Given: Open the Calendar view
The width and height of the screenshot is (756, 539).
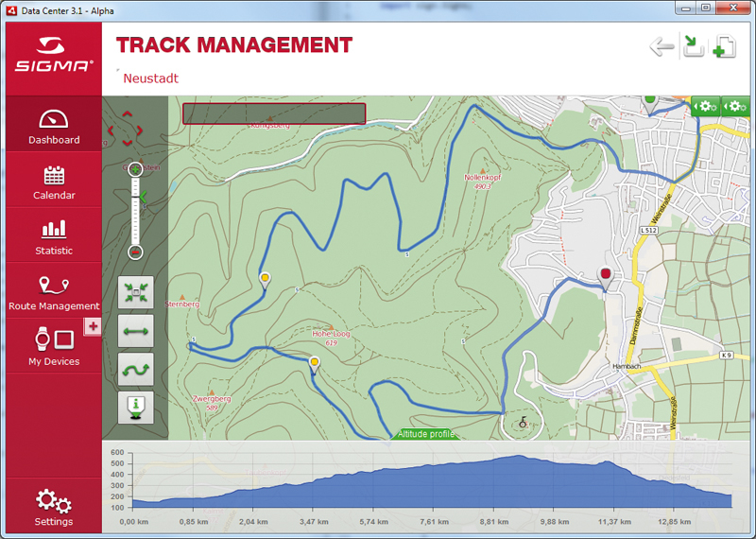Looking at the screenshot, I should [54, 183].
